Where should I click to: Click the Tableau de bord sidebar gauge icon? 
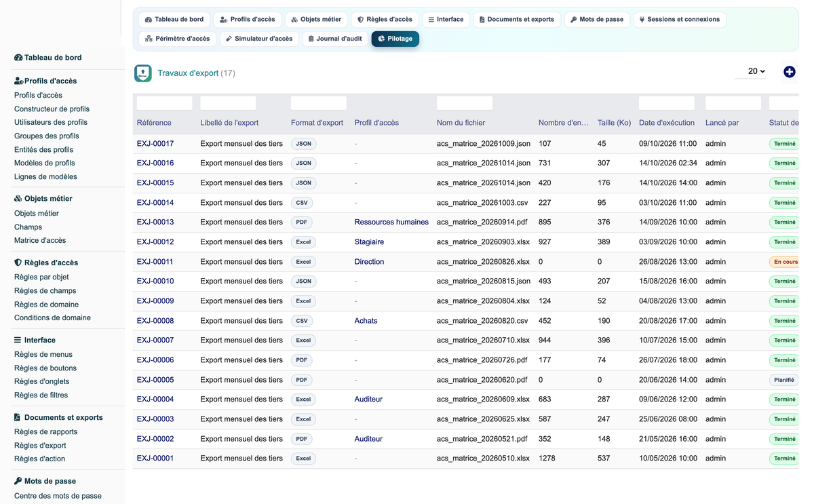[x=18, y=58]
